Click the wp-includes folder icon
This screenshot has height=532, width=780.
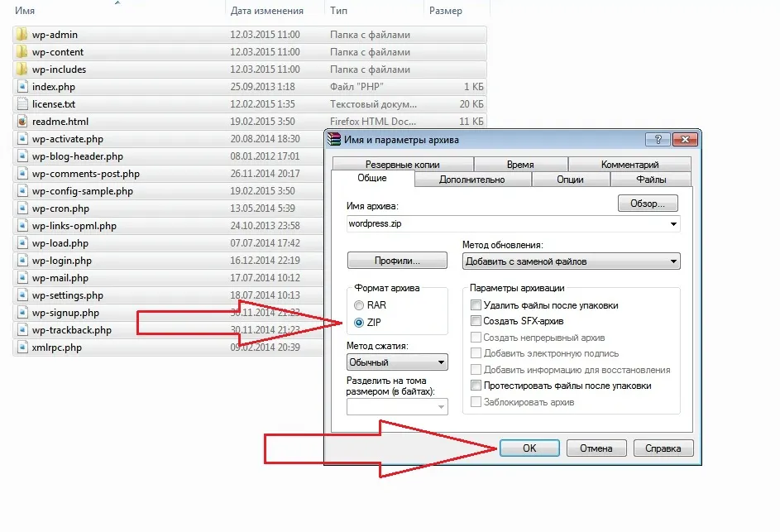pyautogui.click(x=22, y=69)
